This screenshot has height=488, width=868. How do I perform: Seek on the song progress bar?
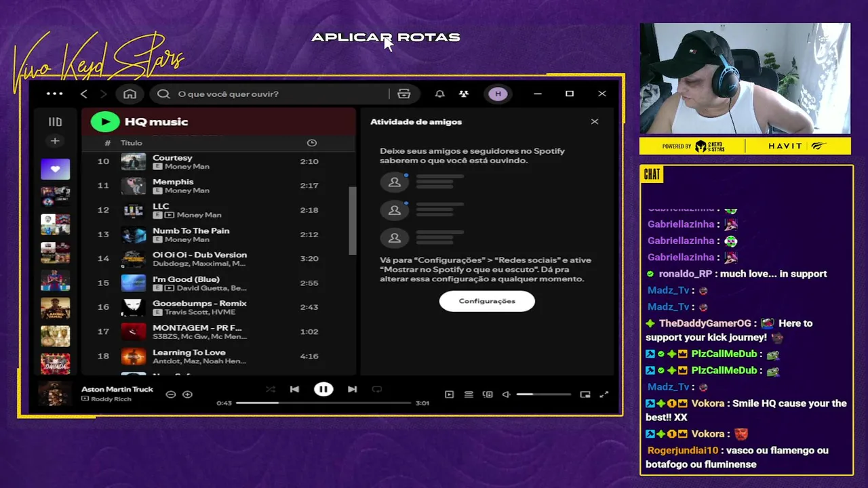pyautogui.click(x=323, y=403)
